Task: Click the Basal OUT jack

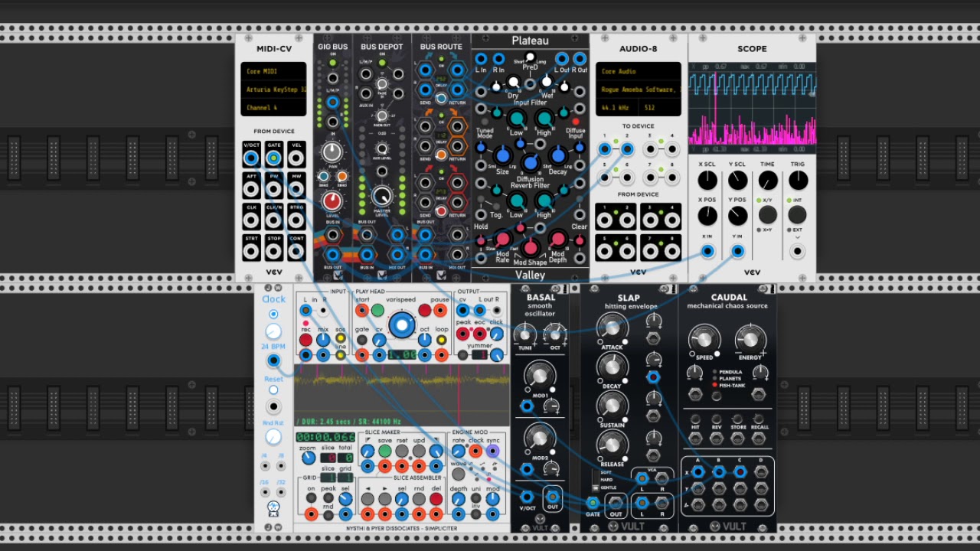Action: pyautogui.click(x=553, y=497)
